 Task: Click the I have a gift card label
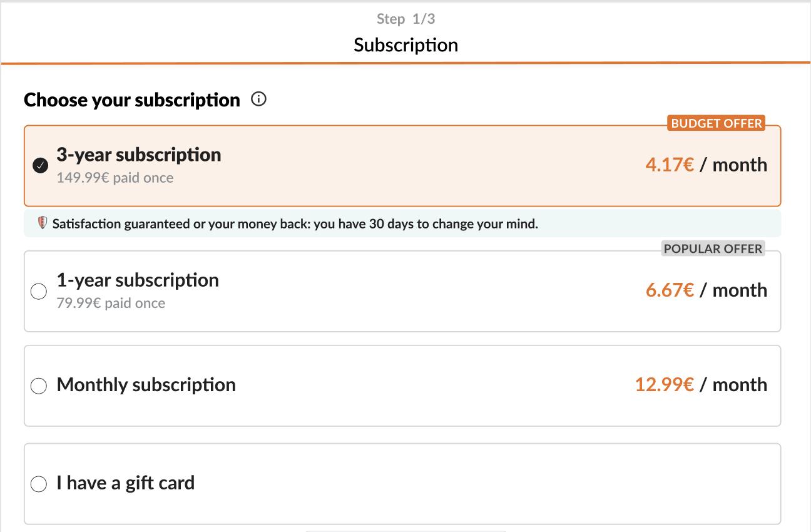125,483
